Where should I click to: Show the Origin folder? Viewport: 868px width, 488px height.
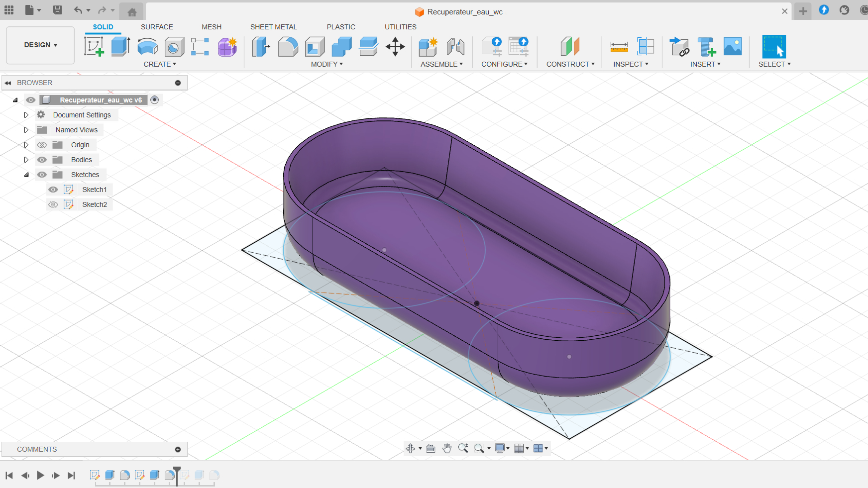(x=42, y=145)
